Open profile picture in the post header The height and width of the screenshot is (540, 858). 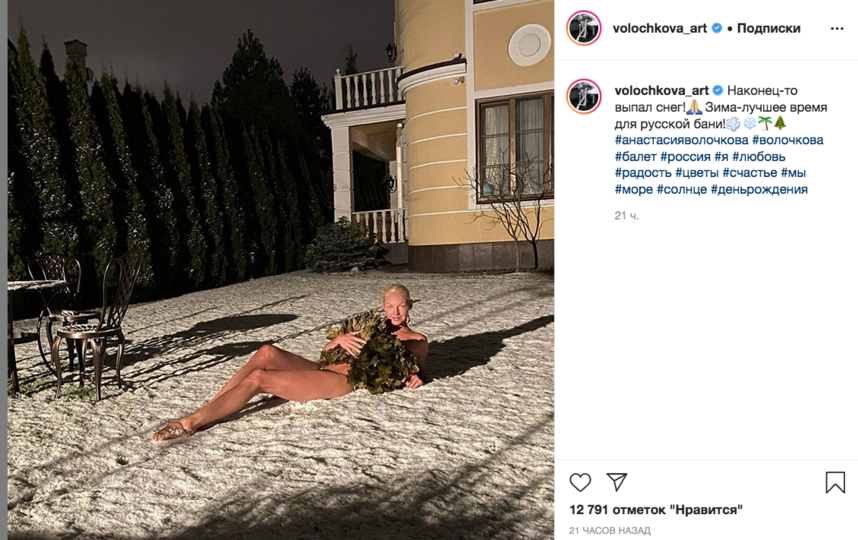(x=584, y=28)
